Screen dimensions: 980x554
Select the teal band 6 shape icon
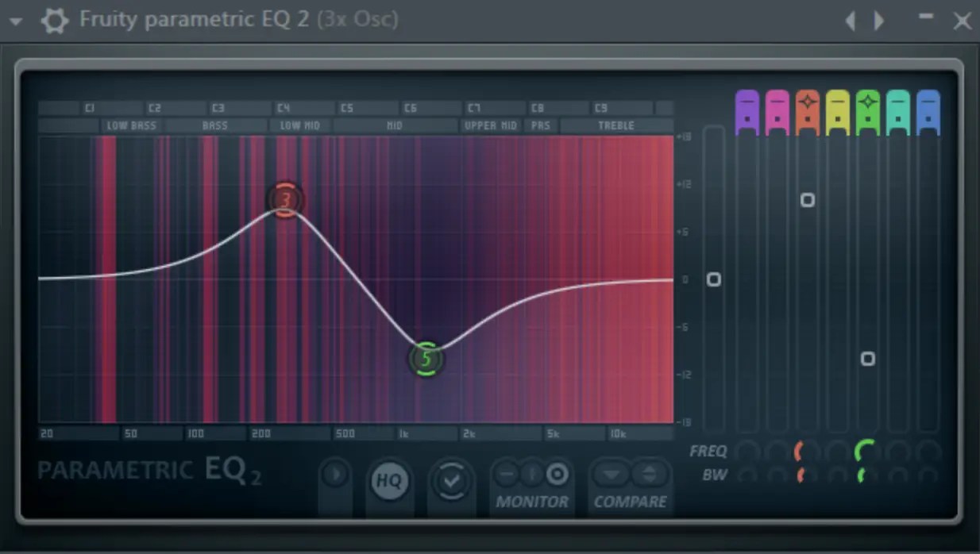pos(897,111)
